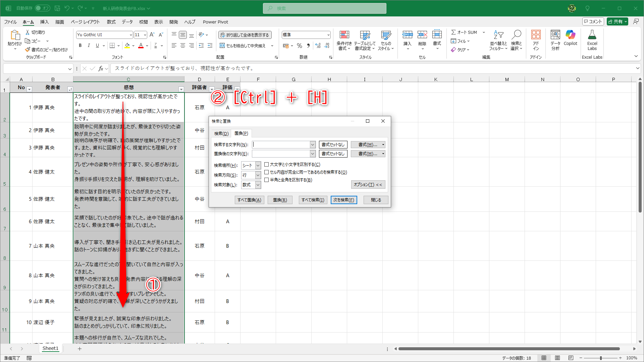Screen dimensions: 644x362
Task: Click the red font color swatch
Action: coord(141,46)
